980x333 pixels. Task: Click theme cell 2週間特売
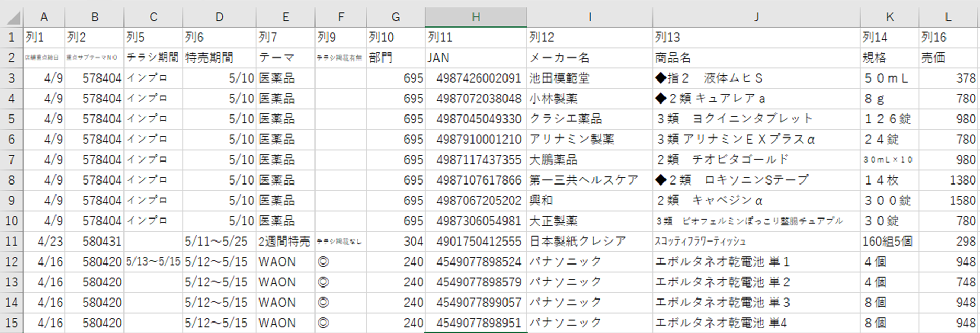point(286,241)
